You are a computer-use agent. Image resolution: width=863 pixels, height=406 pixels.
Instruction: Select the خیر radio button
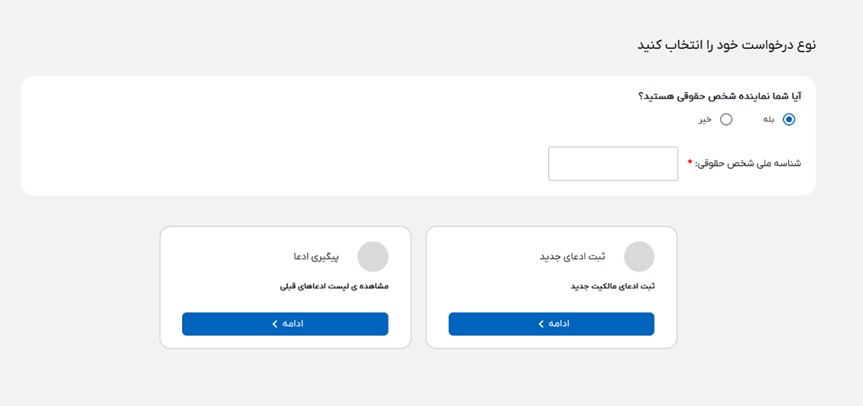click(726, 120)
